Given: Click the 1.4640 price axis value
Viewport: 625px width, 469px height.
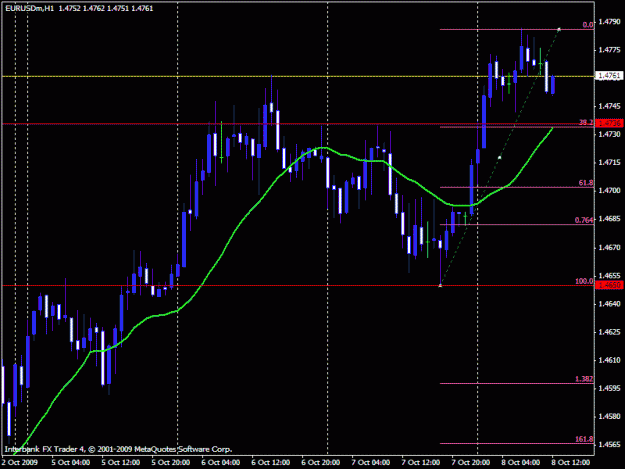Looking at the screenshot, I should click(609, 304).
